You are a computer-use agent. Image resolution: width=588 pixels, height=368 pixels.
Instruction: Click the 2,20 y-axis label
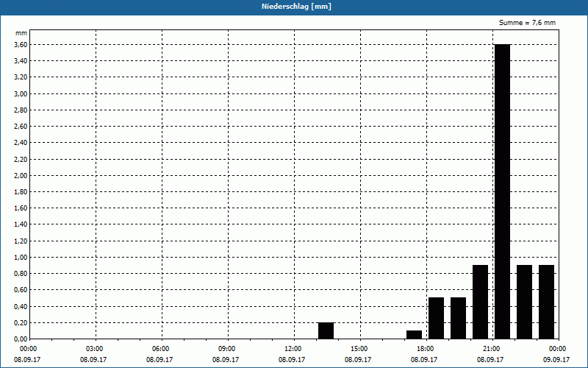(21, 159)
